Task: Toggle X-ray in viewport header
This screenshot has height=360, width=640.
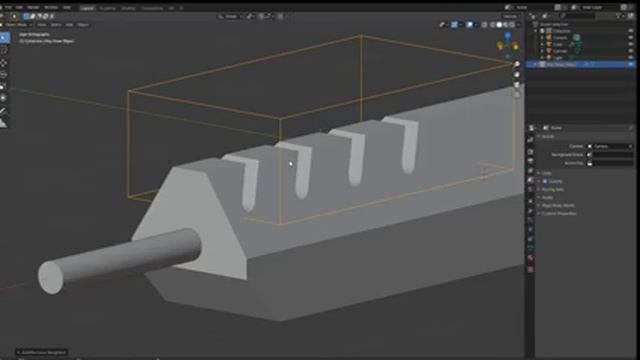Action: pos(484,25)
